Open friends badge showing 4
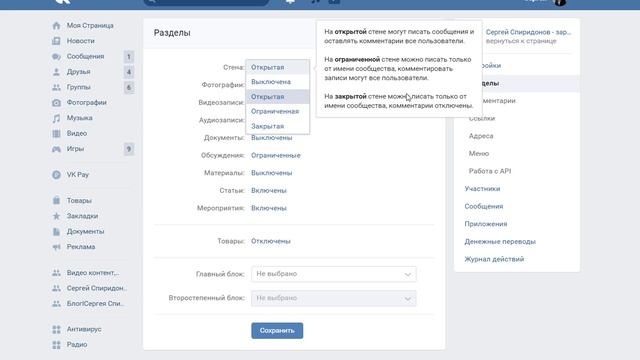Screen dimensions: 640x360 tap(129, 72)
